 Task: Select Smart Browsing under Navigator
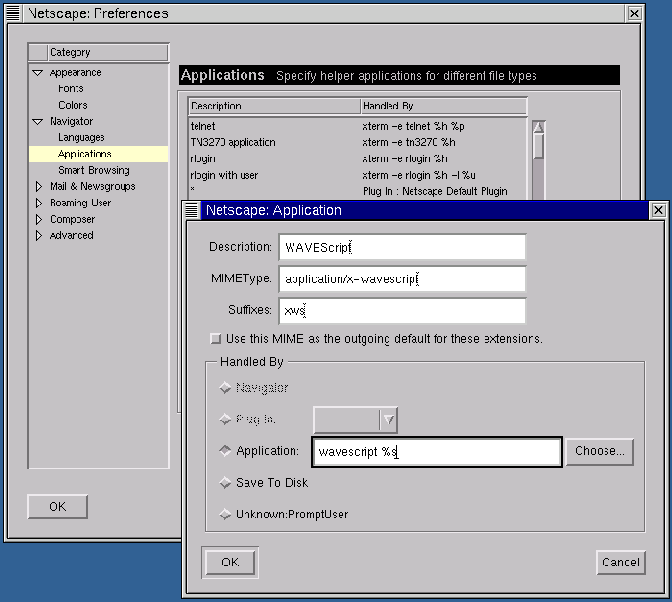(94, 170)
